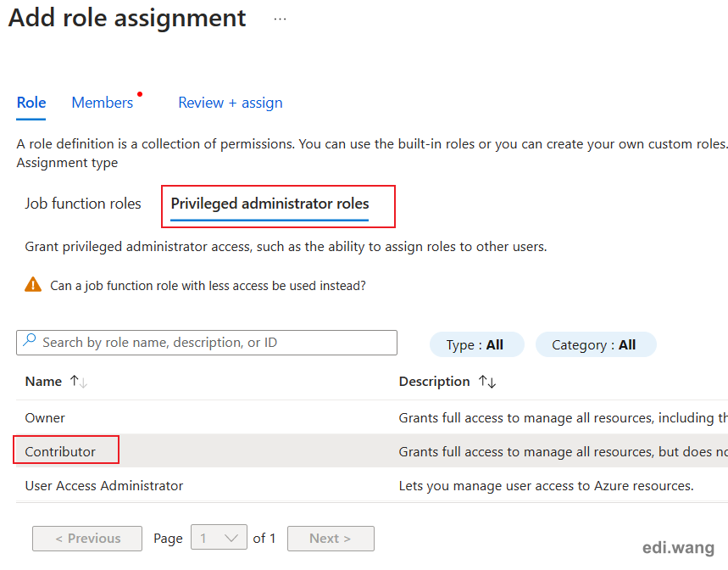Sort roles by Description arrows

[487, 382]
